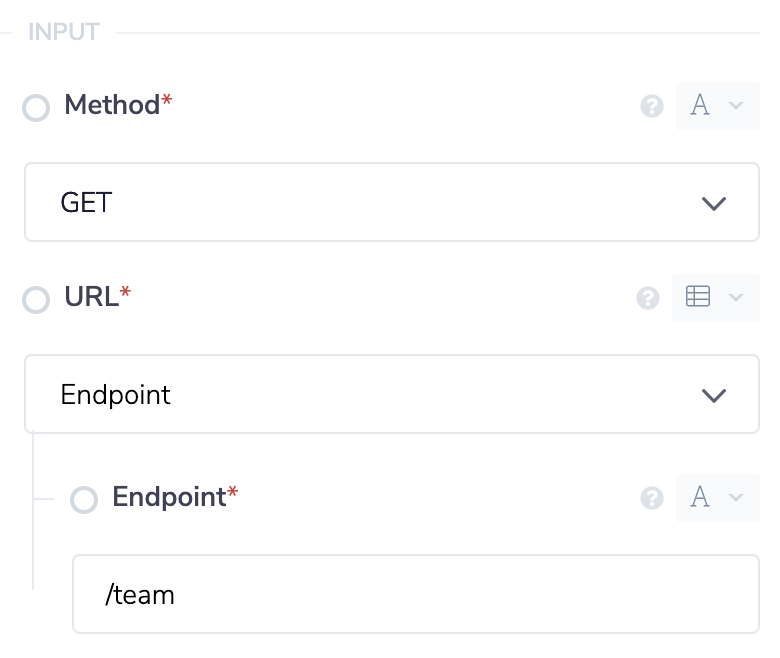Click into the /team endpoint text field

click(415, 595)
